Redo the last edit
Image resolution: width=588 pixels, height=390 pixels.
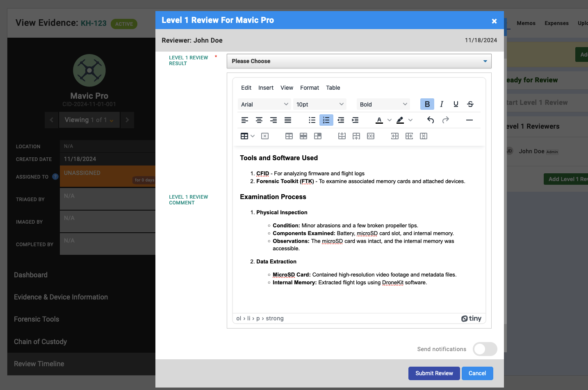click(446, 120)
